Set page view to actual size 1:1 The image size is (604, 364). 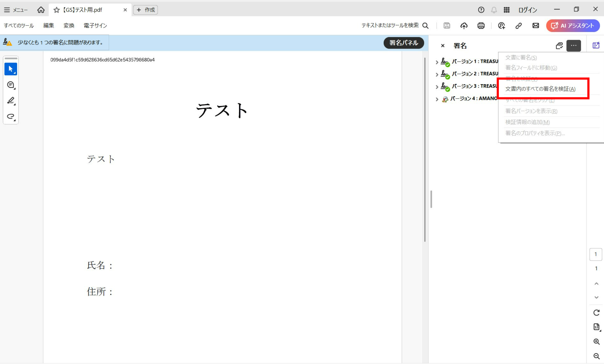pyautogui.click(x=596, y=327)
